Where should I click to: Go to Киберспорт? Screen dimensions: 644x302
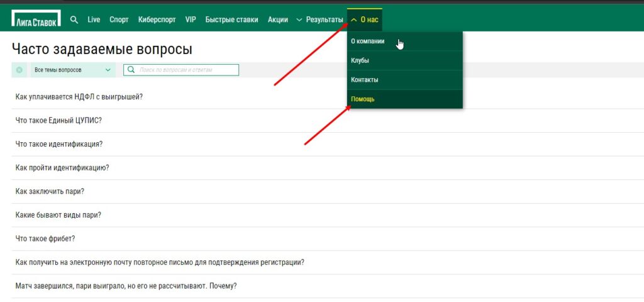coord(157,20)
